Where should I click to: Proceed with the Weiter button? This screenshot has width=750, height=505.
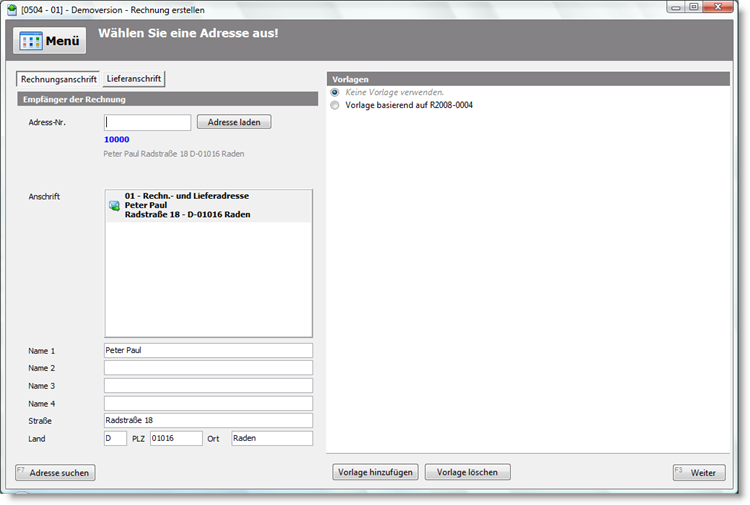click(x=699, y=472)
